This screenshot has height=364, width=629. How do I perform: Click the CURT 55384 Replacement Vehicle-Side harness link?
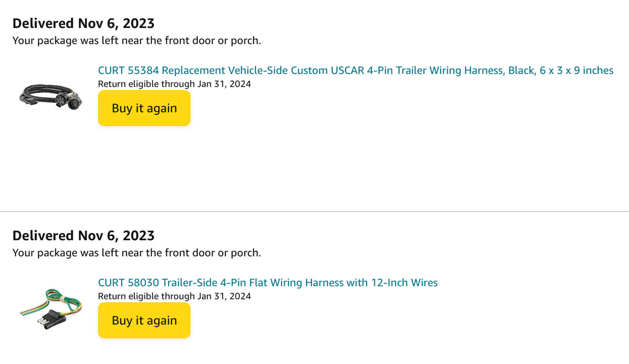[355, 70]
